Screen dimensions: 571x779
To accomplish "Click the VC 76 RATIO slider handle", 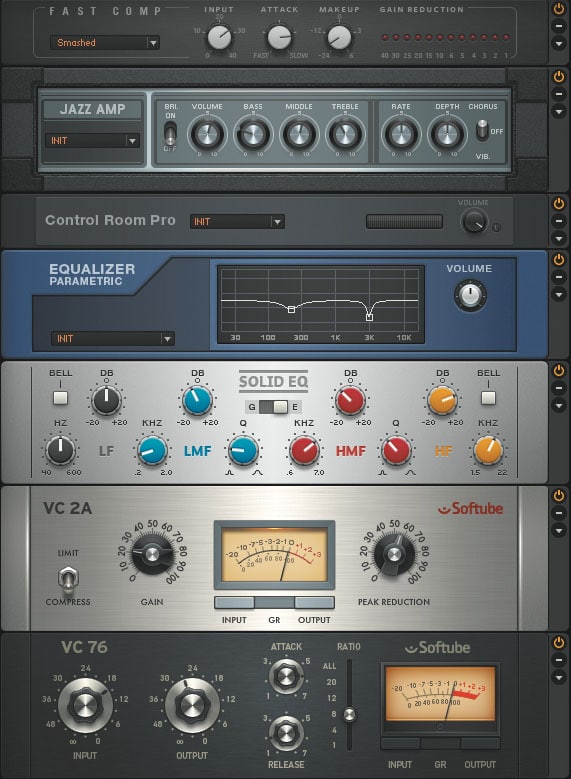I will coord(349,714).
